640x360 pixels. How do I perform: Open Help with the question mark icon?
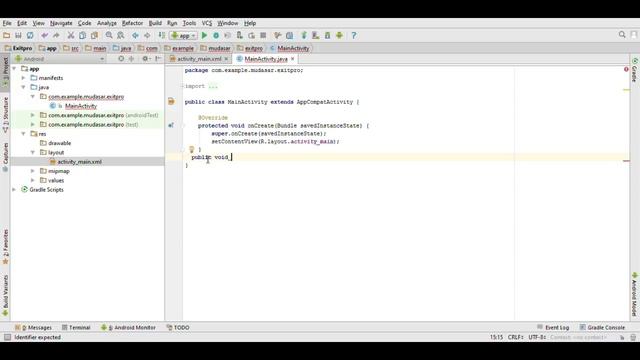pyautogui.click(x=354, y=36)
